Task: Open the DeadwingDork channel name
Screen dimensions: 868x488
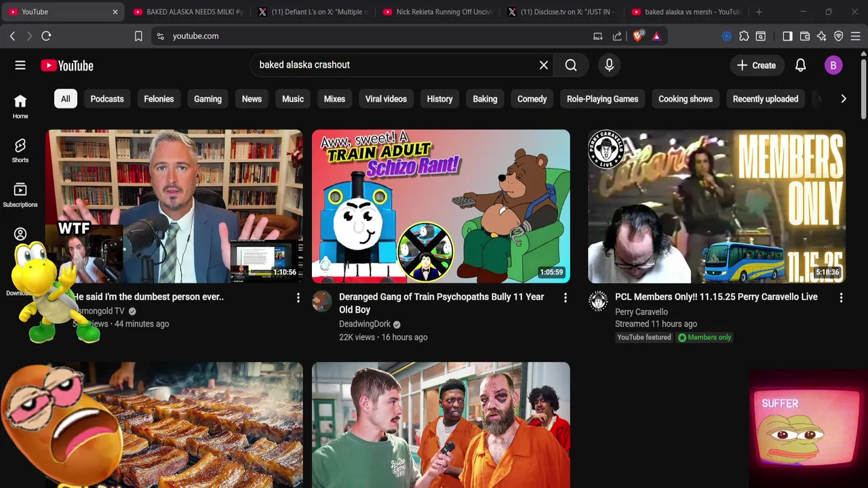Action: [365, 324]
